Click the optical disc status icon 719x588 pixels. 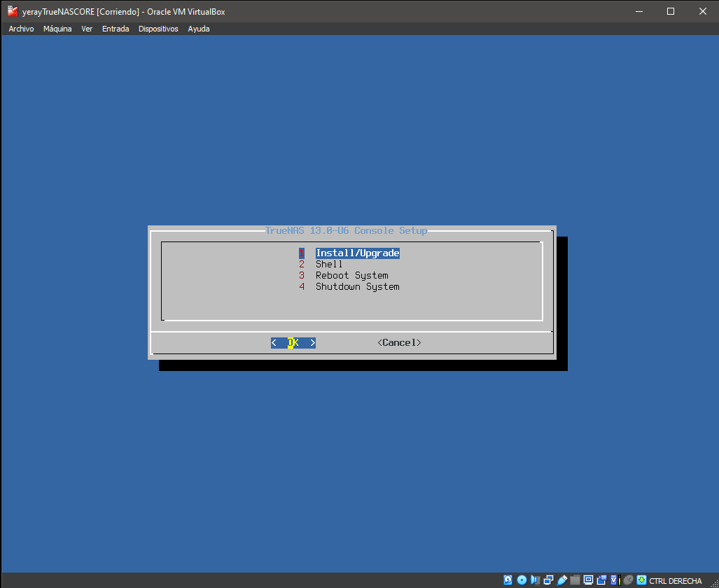pyautogui.click(x=522, y=580)
